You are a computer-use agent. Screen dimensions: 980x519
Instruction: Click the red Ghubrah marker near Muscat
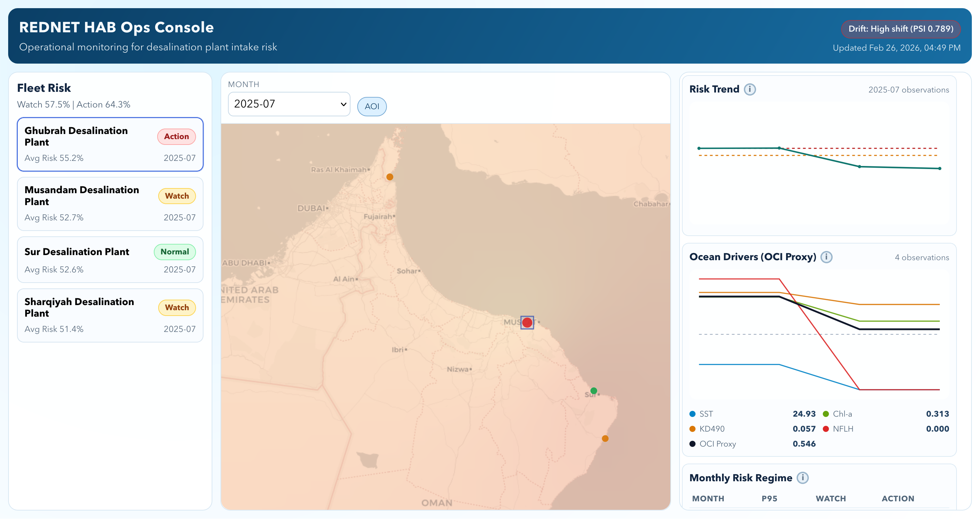[x=527, y=322]
